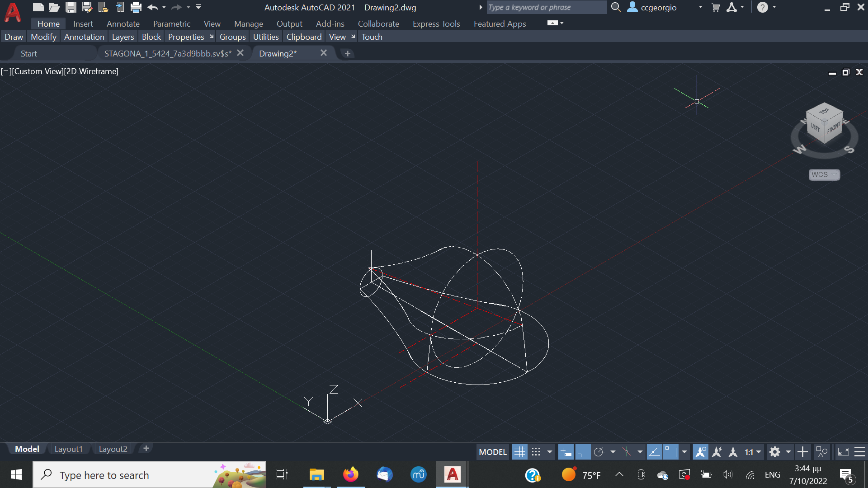
Task: Expand the Quick Access Toolbar customize arrow
Action: [x=198, y=7]
